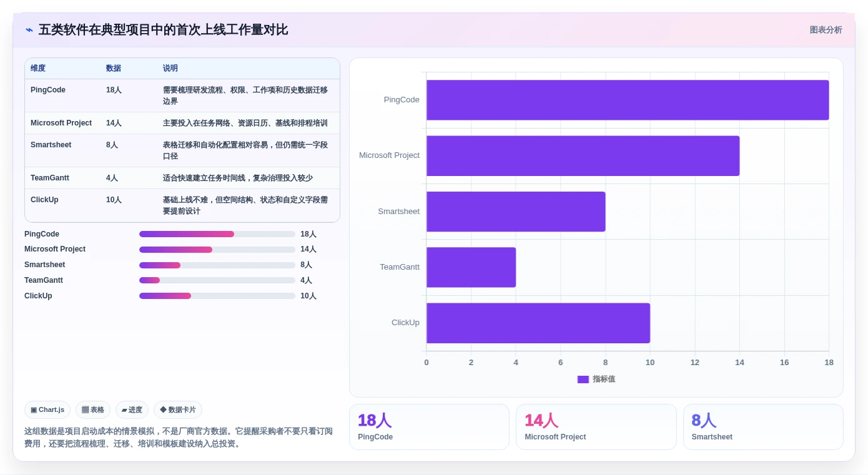868x475 pixels.
Task: Click the chart title 五类软件在典型项目中的首次上线工作量对比
Action: point(164,30)
